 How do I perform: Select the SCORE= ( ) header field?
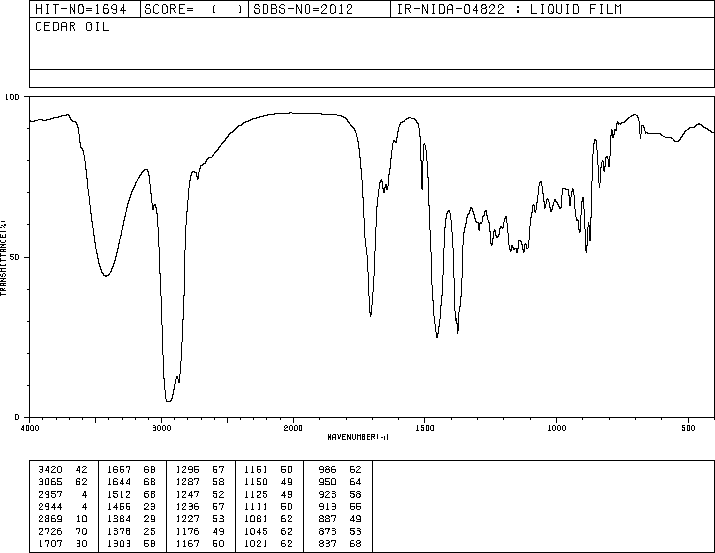pos(193,9)
